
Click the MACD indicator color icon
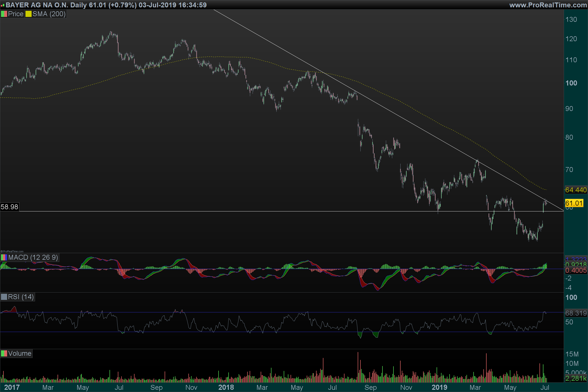[4, 257]
